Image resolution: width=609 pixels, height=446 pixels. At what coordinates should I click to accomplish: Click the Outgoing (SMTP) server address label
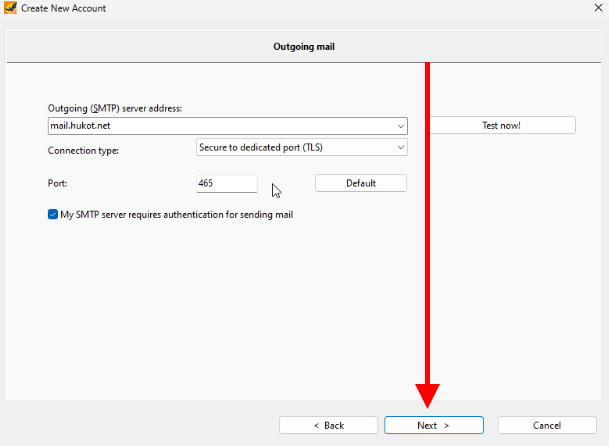coord(114,108)
